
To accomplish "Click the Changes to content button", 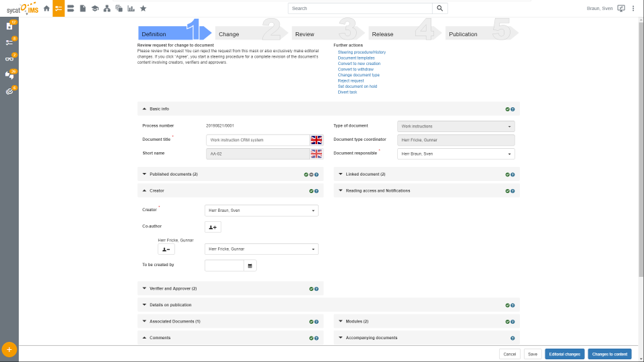I will (x=610, y=354).
